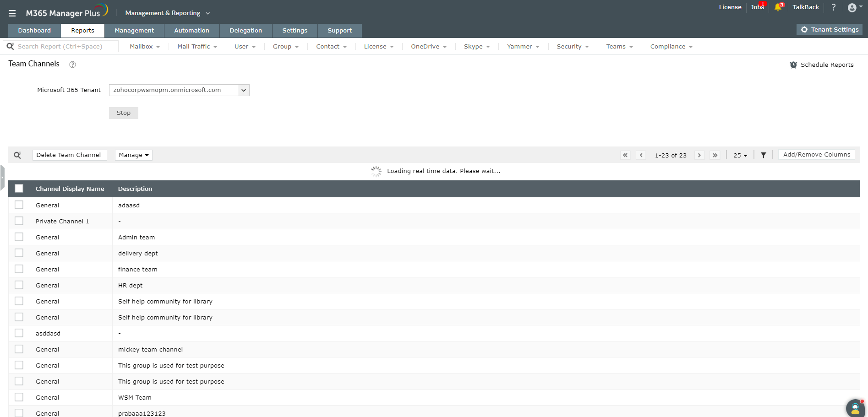Open the Mailbox reports dropdown

click(145, 47)
